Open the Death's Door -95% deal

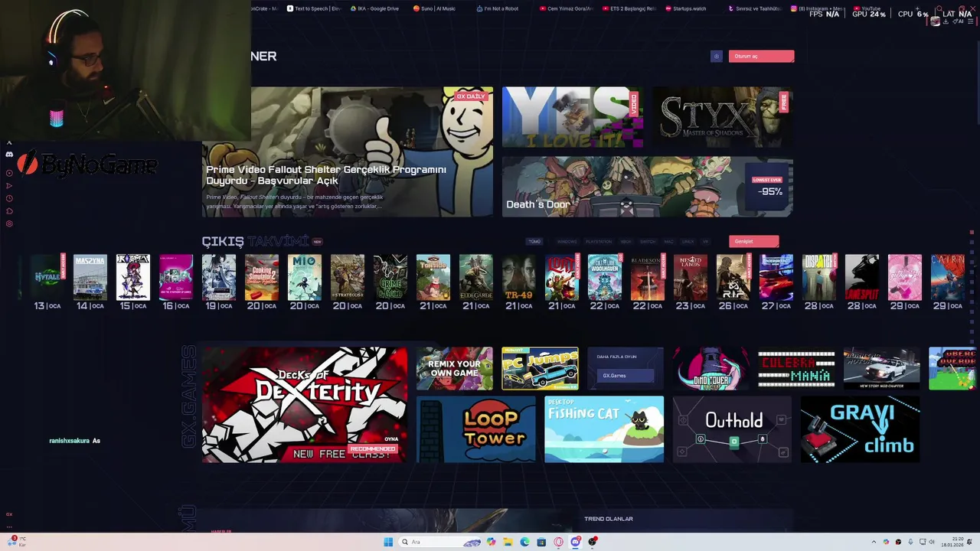[x=647, y=187]
